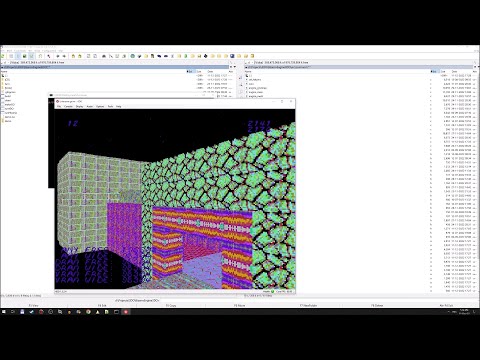Viewport: 480px width, 360px height.
Task: Click the green globe toolbar icon
Action: (133, 56)
